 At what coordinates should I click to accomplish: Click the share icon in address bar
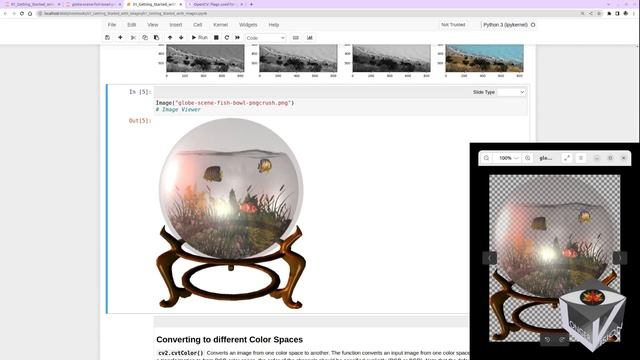point(591,13)
